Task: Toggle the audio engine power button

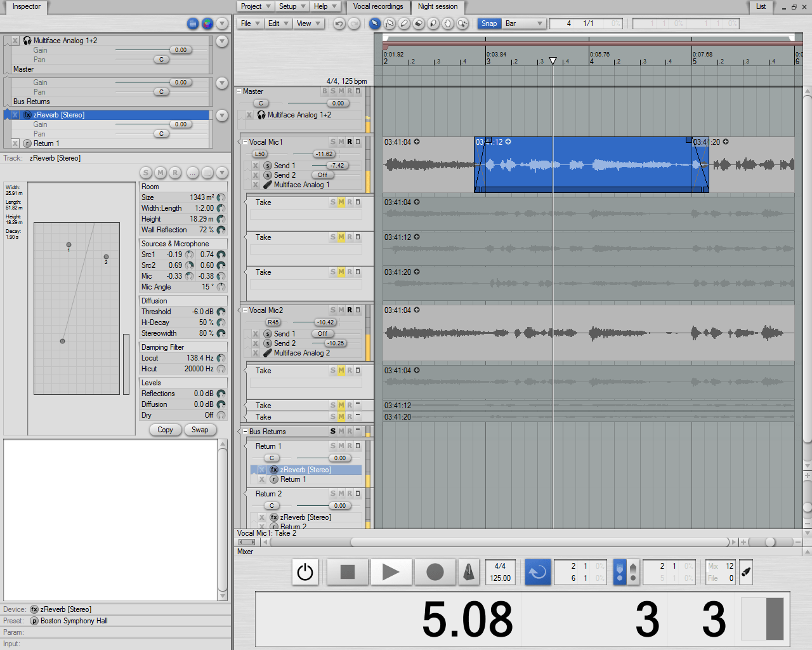Action: 305,572
